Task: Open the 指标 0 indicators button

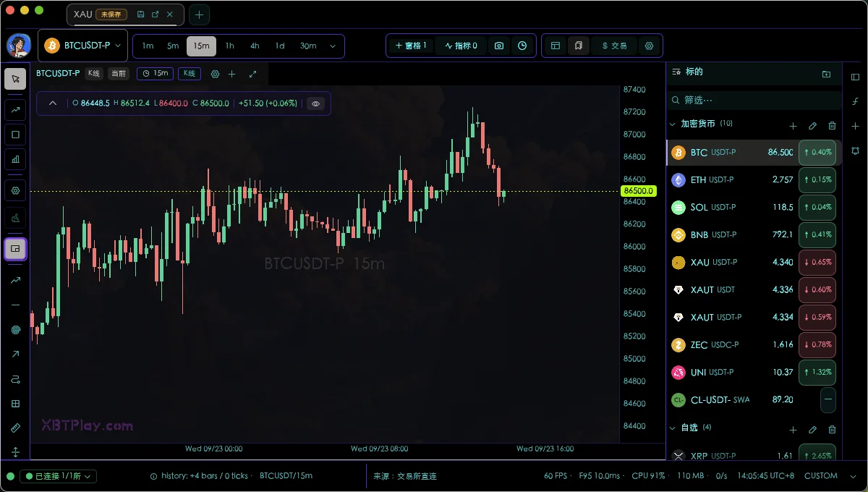Action: 461,46
